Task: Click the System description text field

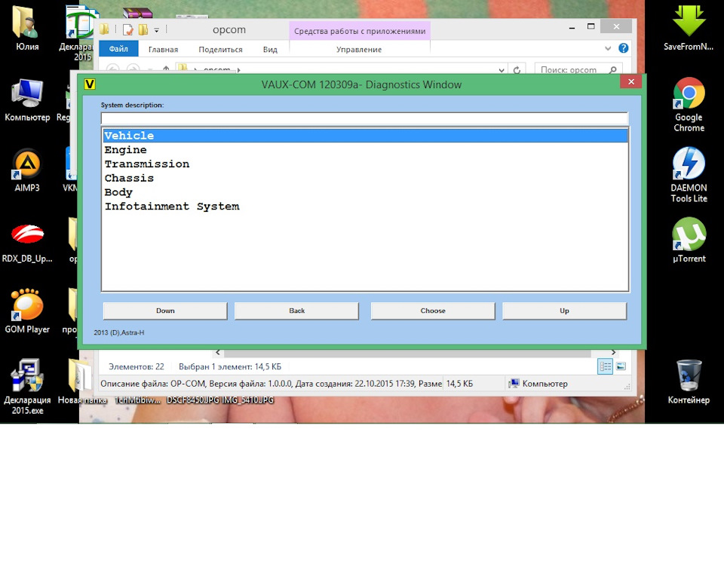Action: [x=364, y=118]
